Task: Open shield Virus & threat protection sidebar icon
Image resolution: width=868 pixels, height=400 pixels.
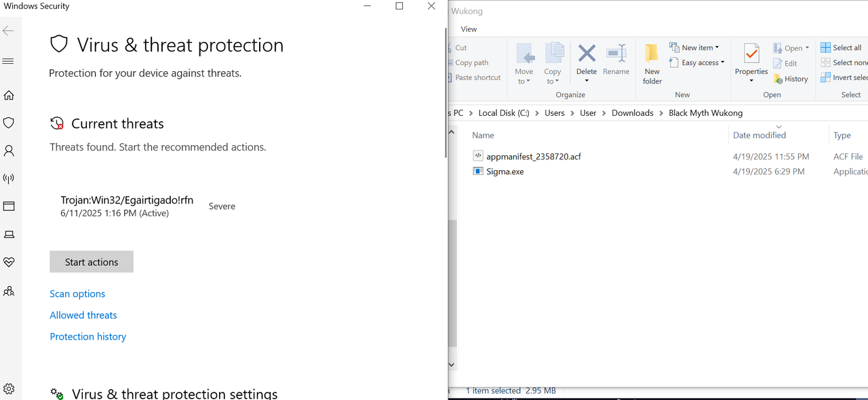Action: point(9,123)
